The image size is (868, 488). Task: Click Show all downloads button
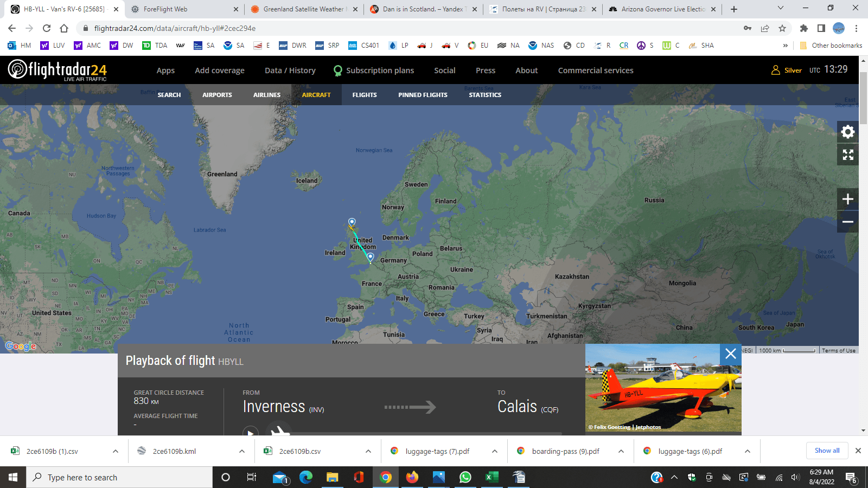point(827,451)
